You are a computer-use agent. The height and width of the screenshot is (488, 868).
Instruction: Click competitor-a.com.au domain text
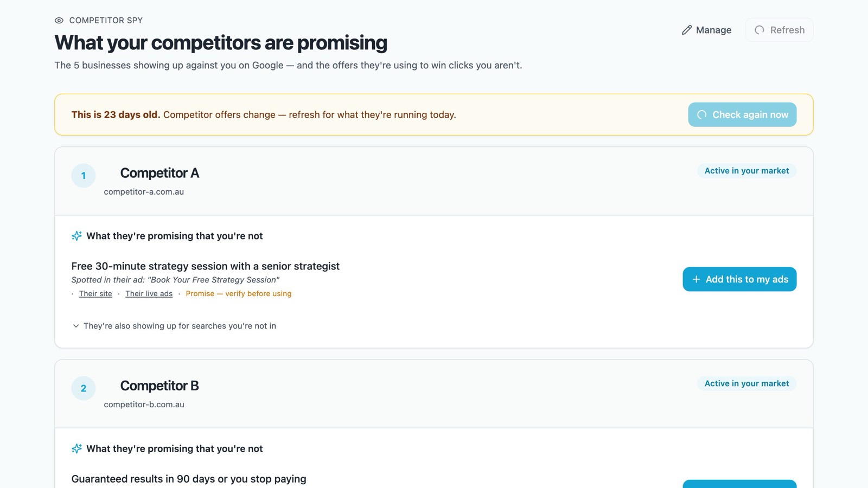(144, 192)
